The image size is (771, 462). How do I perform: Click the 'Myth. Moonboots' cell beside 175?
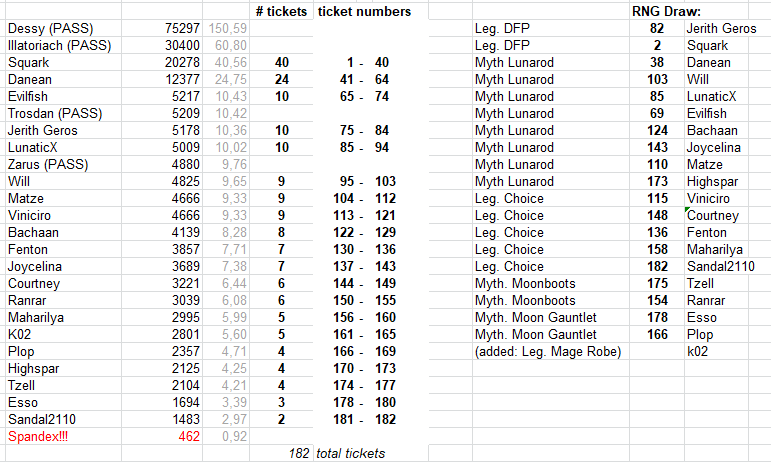(x=551, y=284)
